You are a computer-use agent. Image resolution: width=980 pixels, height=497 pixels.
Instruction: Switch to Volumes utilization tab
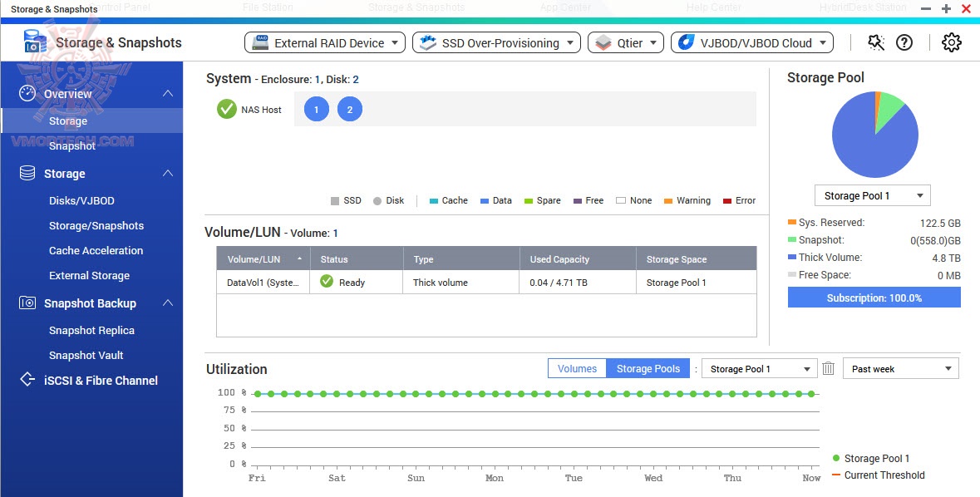click(x=577, y=368)
